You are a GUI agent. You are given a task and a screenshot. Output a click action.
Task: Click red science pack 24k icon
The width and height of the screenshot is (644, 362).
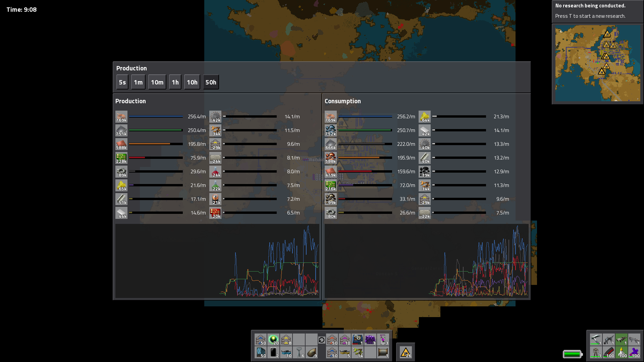pyautogui.click(x=215, y=172)
